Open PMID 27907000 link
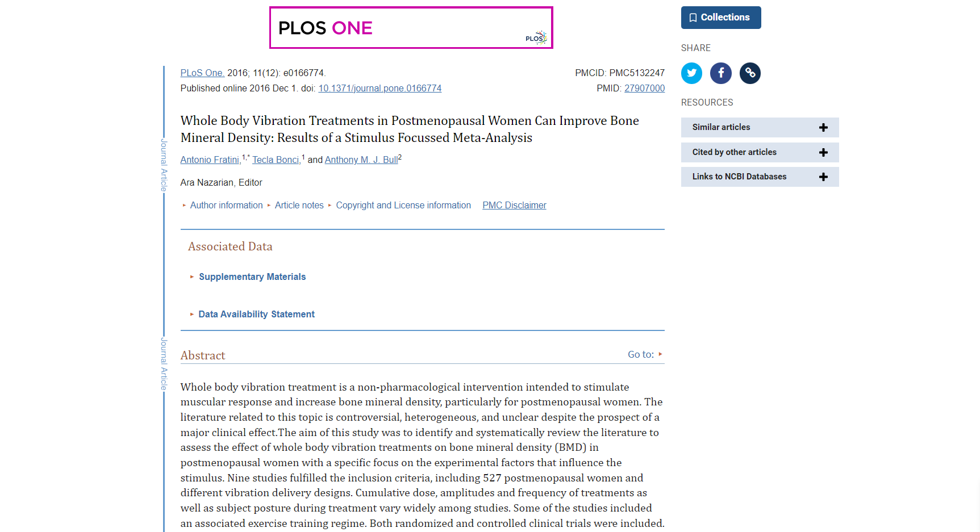This screenshot has height=532, width=980. pos(644,89)
